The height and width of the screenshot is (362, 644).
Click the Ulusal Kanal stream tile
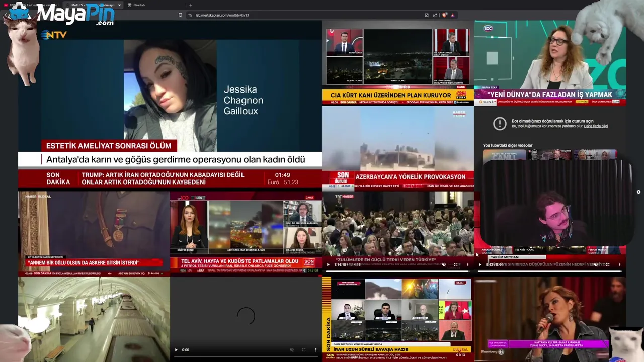coord(397,319)
